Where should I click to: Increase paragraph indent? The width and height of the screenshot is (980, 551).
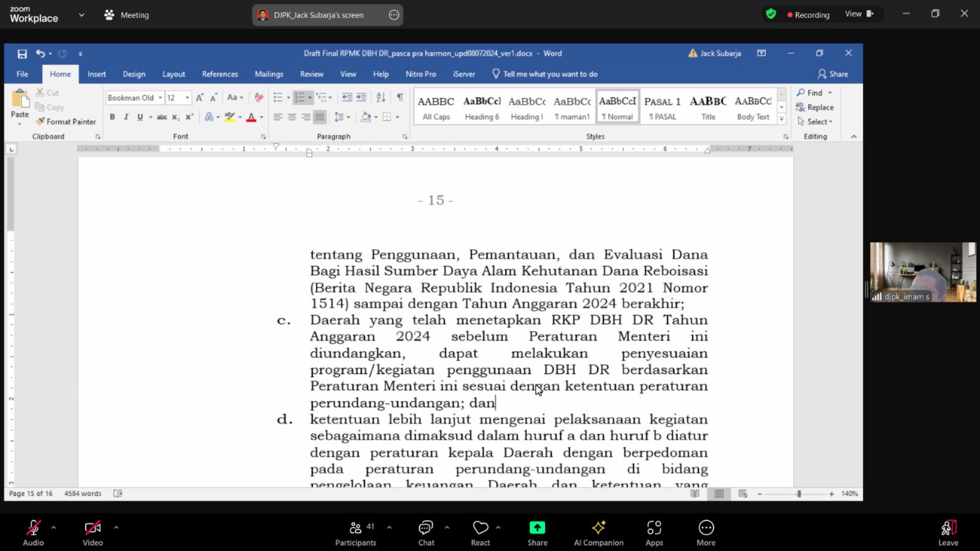point(361,97)
